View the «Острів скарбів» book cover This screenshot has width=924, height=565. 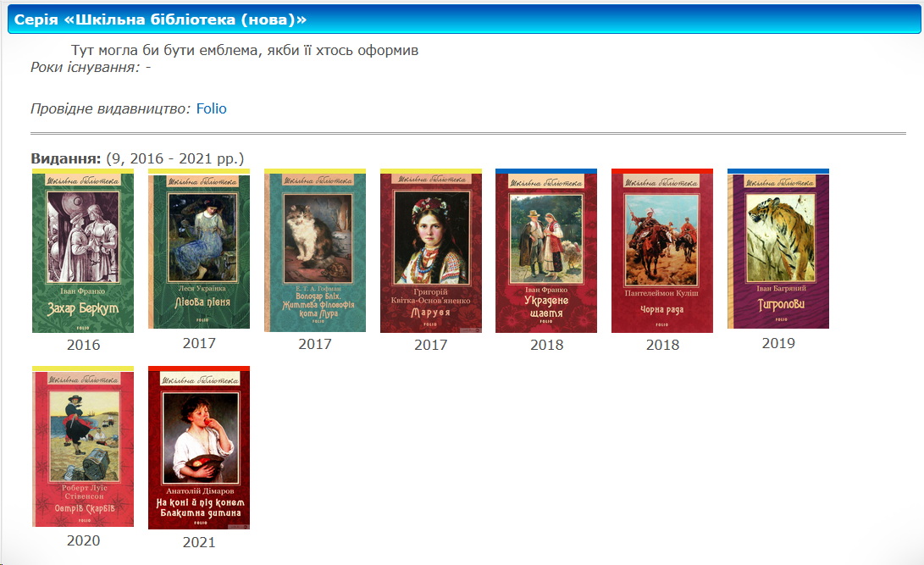[x=83, y=446]
